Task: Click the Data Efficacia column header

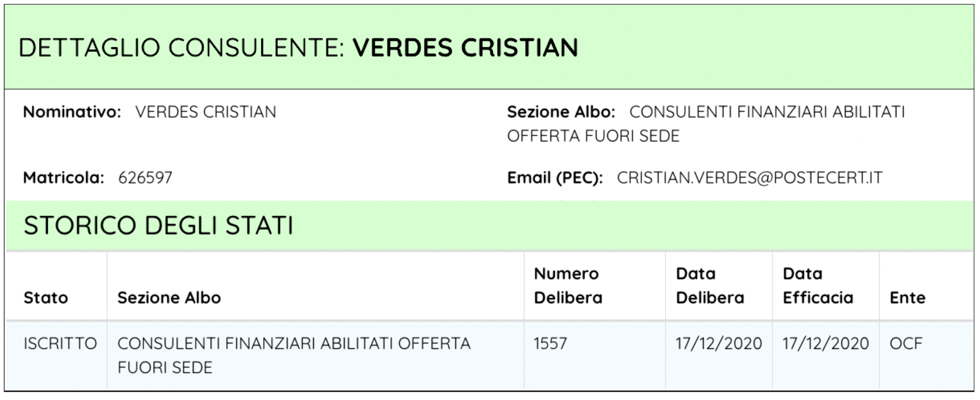Action: [817, 286]
